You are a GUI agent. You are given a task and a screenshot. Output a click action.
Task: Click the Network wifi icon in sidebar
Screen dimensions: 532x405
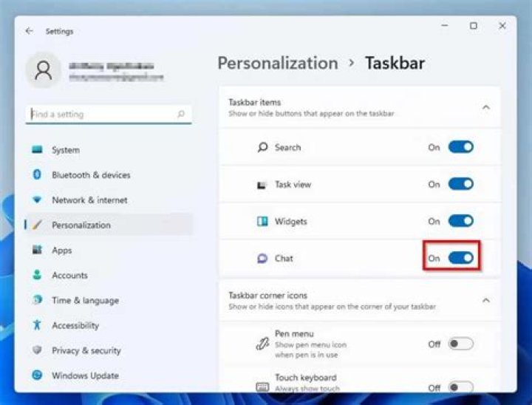[37, 200]
